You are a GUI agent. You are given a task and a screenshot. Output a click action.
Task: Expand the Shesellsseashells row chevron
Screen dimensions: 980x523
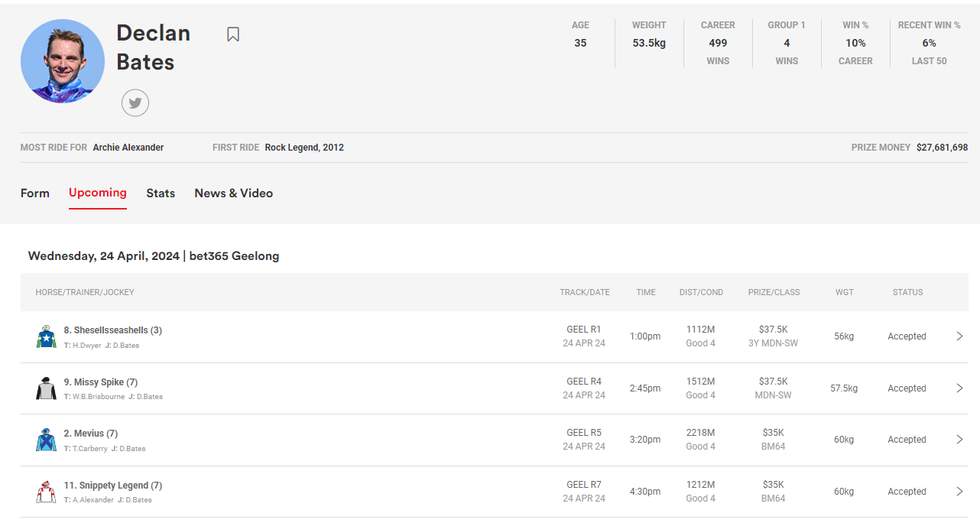(959, 336)
